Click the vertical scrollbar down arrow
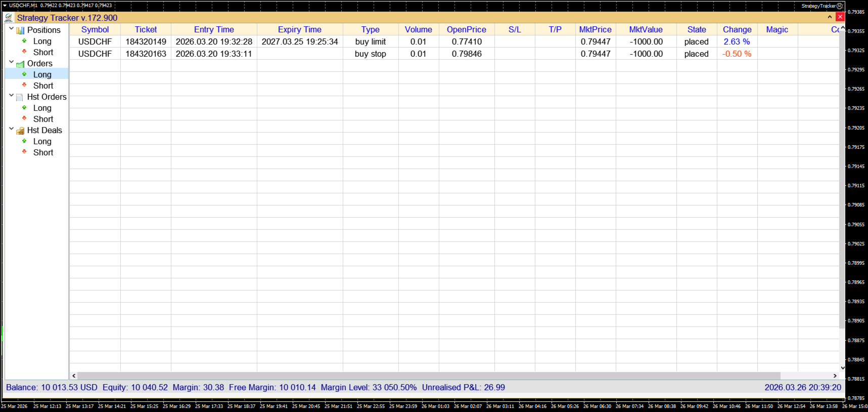This screenshot has height=412, width=868. [842, 368]
